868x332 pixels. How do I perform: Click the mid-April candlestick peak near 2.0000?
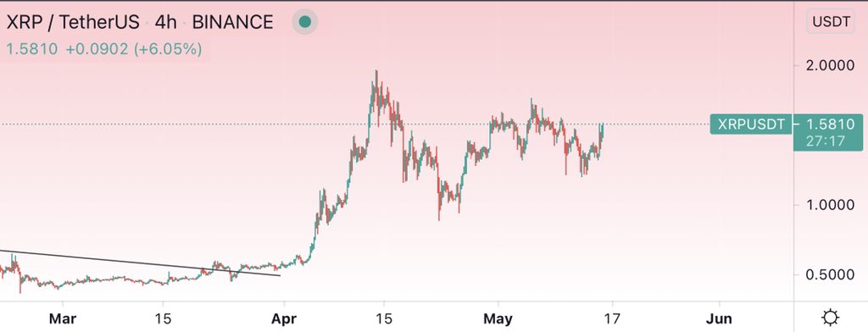[376, 77]
